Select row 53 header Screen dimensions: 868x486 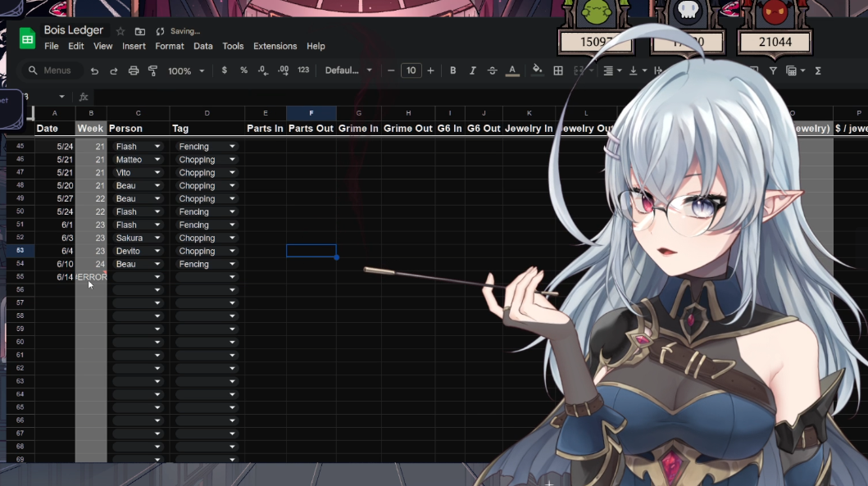pos(20,251)
